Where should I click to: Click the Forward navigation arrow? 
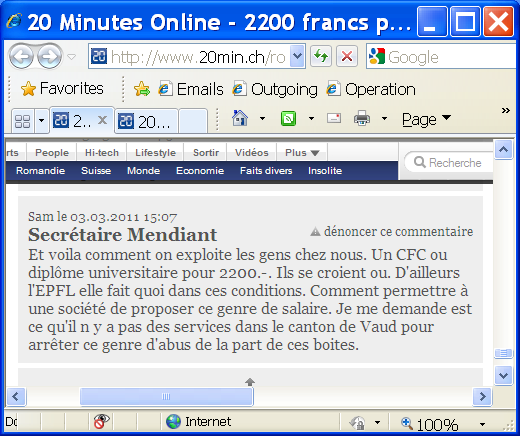[49, 57]
